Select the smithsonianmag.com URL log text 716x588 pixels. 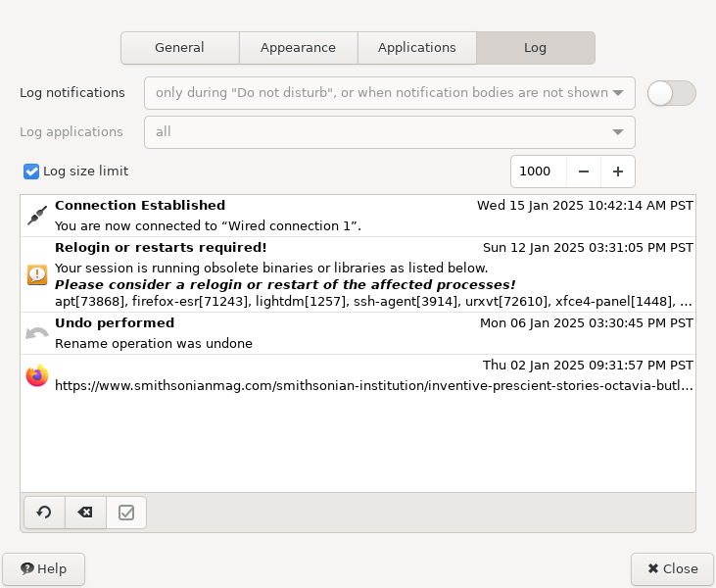pos(374,385)
